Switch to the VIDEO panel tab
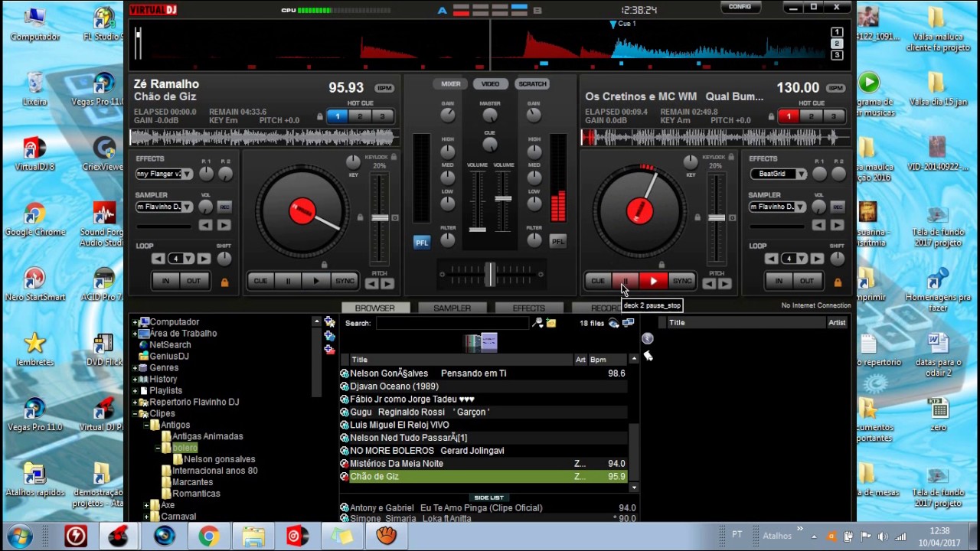This screenshot has height=551, width=980. [x=491, y=84]
